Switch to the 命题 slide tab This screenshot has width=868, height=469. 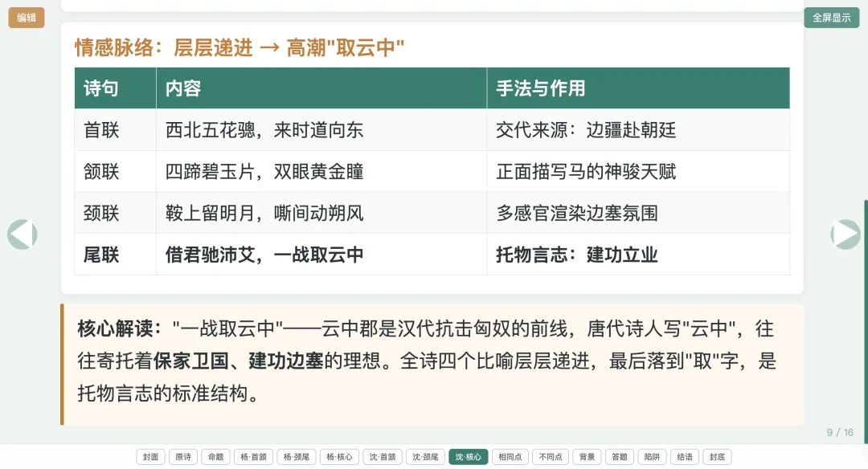[x=216, y=457]
